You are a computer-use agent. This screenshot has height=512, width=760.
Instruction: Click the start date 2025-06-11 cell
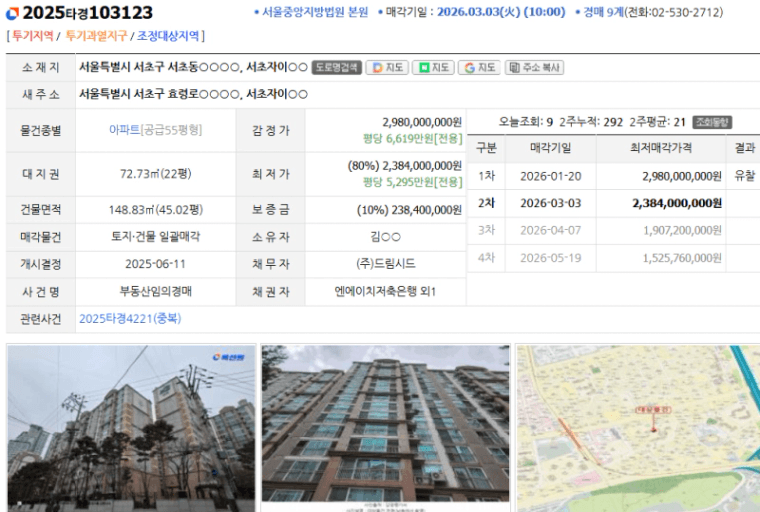coord(156,264)
